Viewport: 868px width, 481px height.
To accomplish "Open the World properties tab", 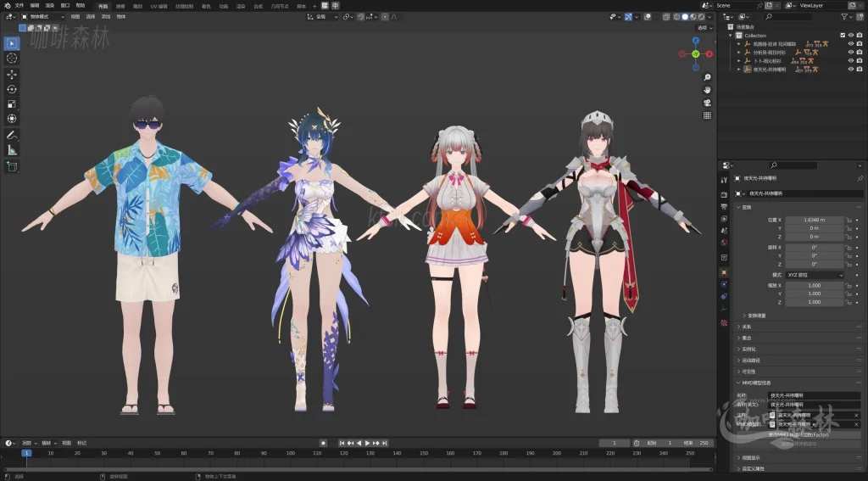I will (x=724, y=243).
